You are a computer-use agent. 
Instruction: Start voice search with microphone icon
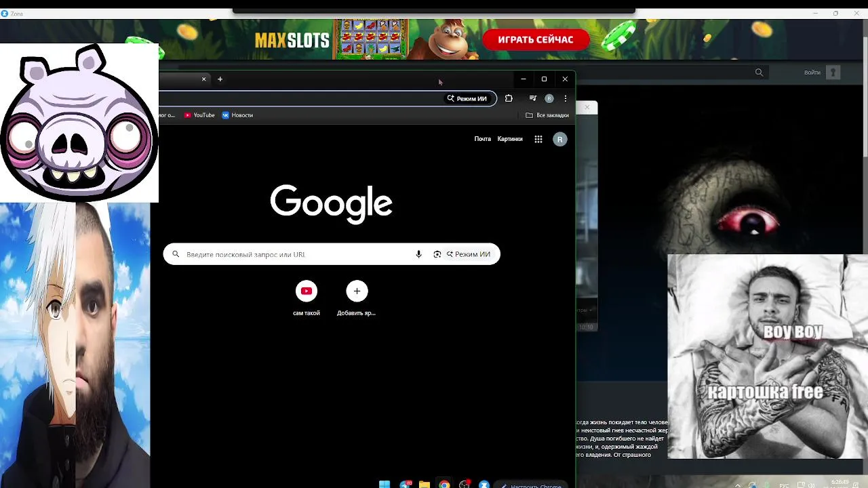point(418,254)
